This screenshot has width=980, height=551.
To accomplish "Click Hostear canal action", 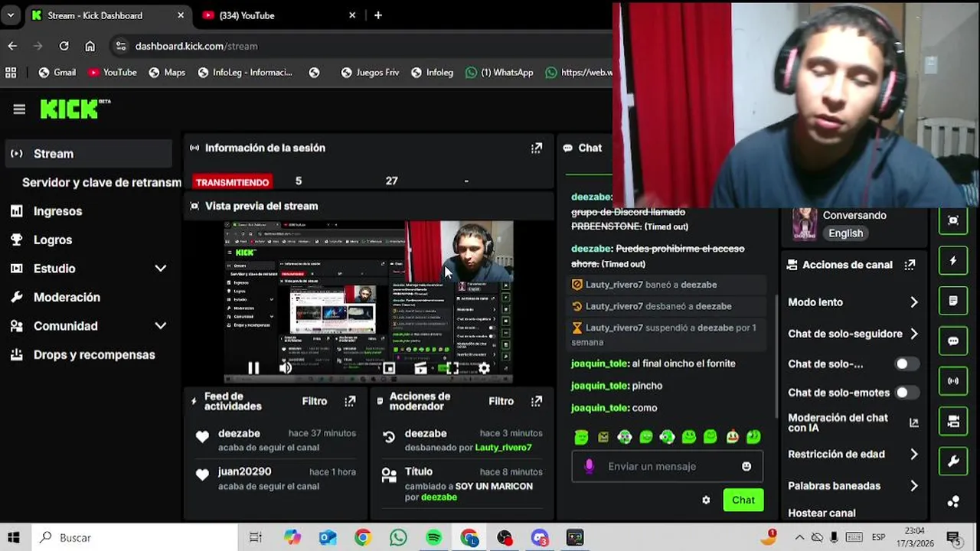I will coord(822,513).
